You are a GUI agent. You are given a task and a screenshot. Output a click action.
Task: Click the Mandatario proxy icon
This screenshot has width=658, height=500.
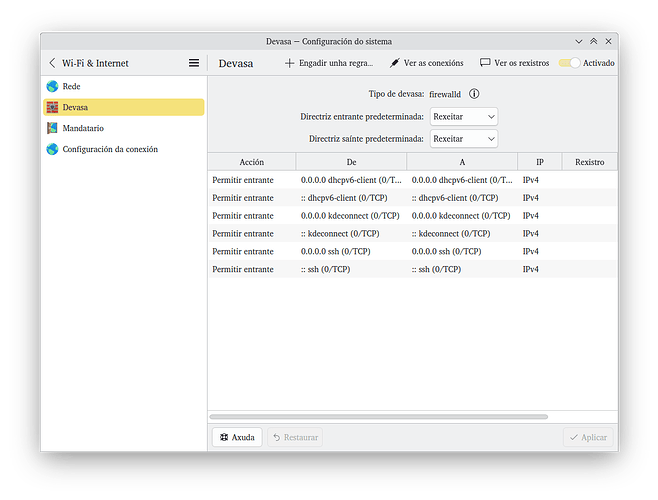(x=52, y=128)
